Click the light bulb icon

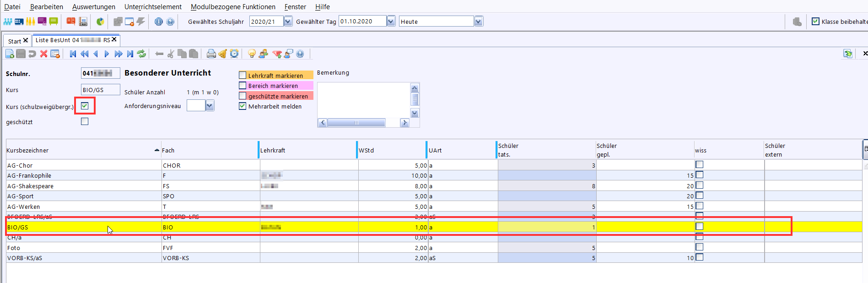click(x=252, y=54)
